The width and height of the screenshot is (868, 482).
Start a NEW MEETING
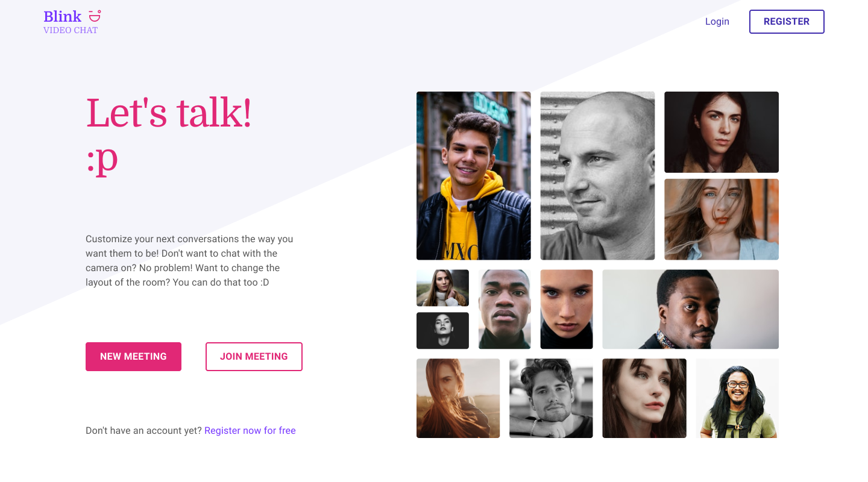coord(133,357)
